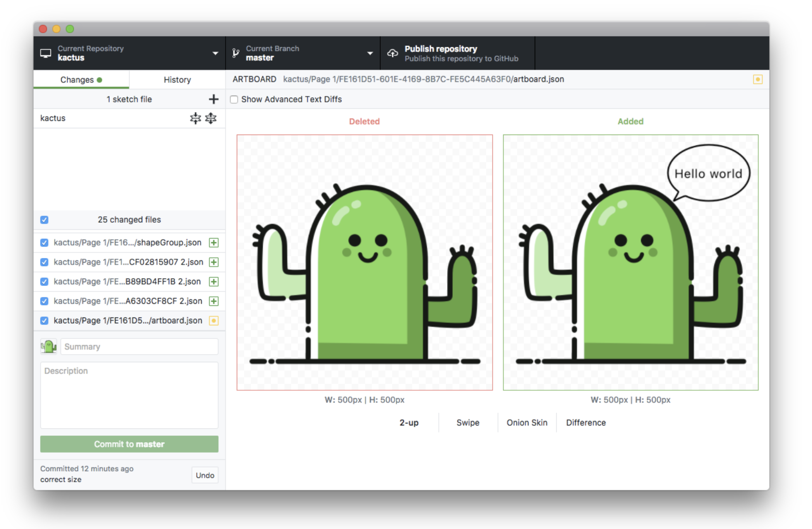
Task: Click into the Description text area
Action: (129, 395)
